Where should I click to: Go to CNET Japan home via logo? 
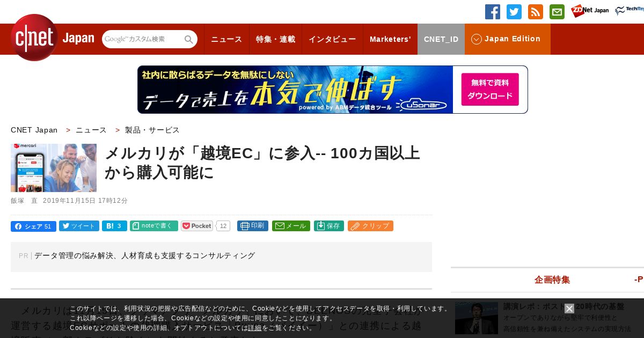(x=52, y=38)
